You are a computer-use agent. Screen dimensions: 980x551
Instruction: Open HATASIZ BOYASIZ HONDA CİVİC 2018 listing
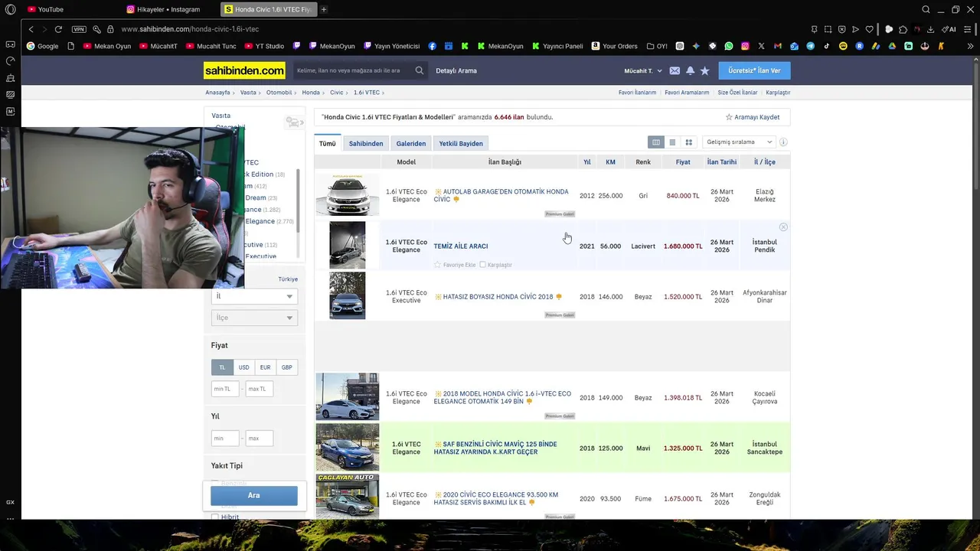(x=498, y=297)
